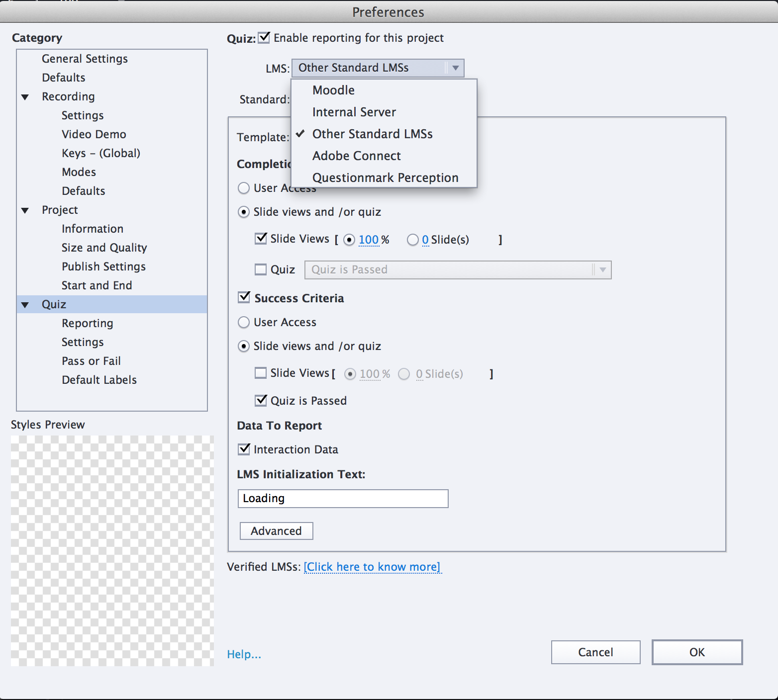Choose Adobe Connect in LMS list
Screen dimensions: 778x700
pyautogui.click(x=356, y=156)
